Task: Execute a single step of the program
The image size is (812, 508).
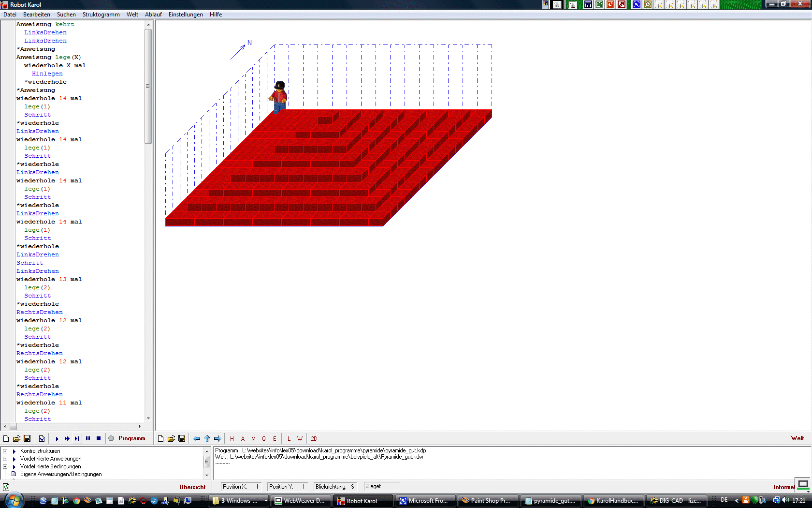Action: pos(77,439)
